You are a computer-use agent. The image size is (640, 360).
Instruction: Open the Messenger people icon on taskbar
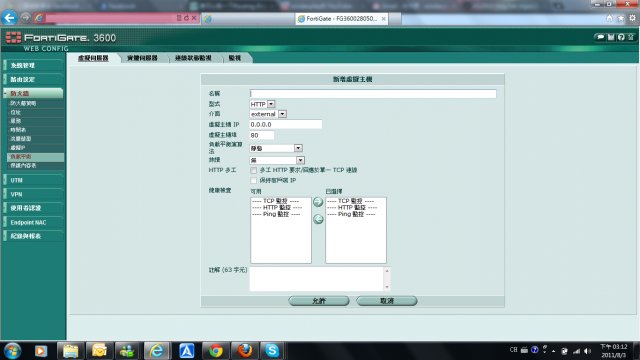(x=127, y=351)
